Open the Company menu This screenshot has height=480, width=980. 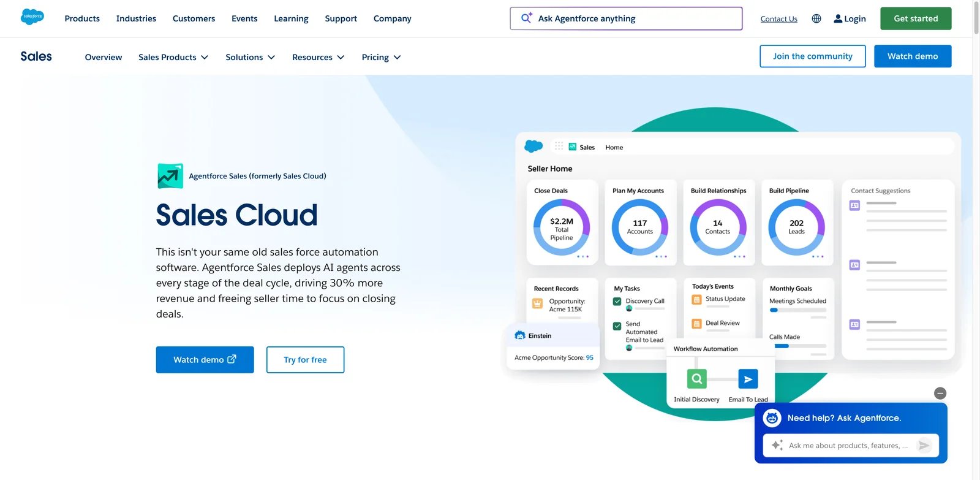coord(392,18)
